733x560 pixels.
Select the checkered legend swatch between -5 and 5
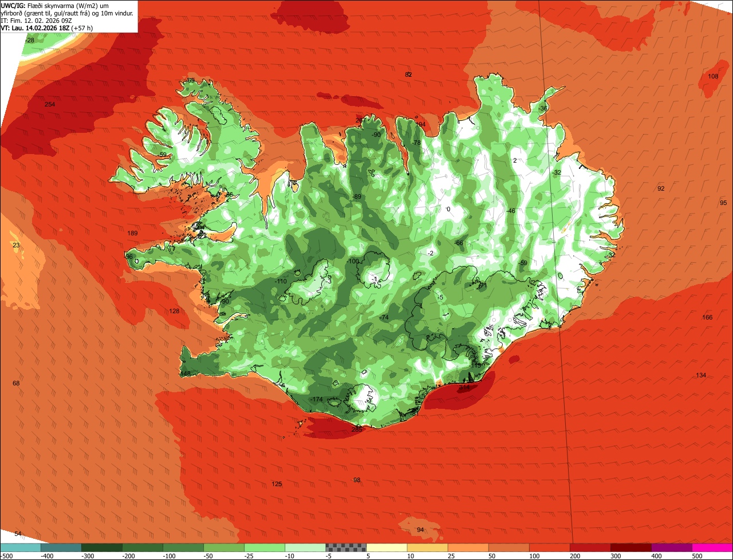tap(346, 547)
